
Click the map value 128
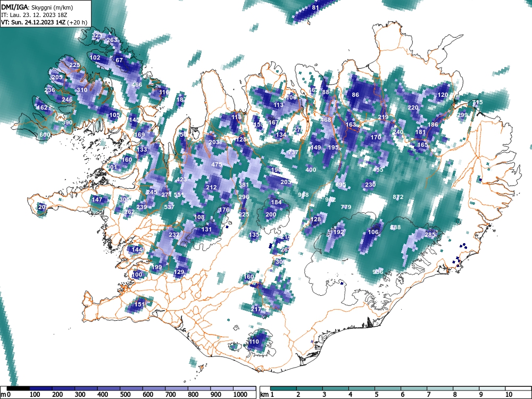315,220
